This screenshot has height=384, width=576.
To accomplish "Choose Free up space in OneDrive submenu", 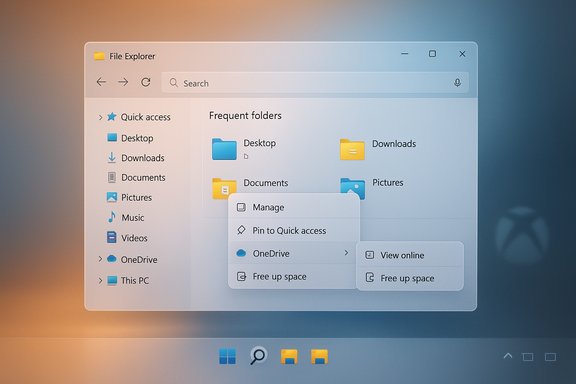I will pos(410,278).
